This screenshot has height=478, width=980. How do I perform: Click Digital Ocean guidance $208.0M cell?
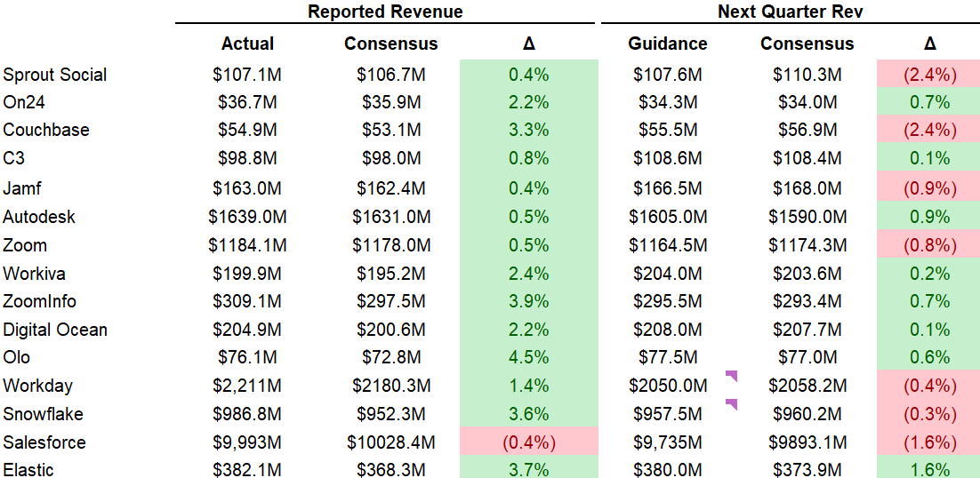pos(668,330)
